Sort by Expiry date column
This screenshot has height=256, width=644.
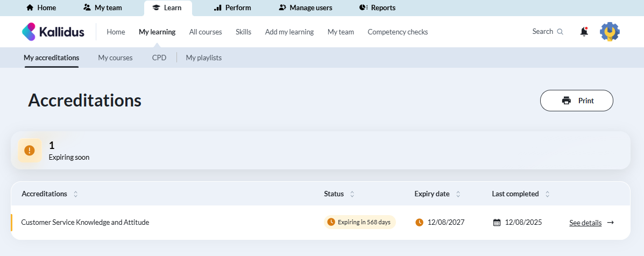pos(458,194)
